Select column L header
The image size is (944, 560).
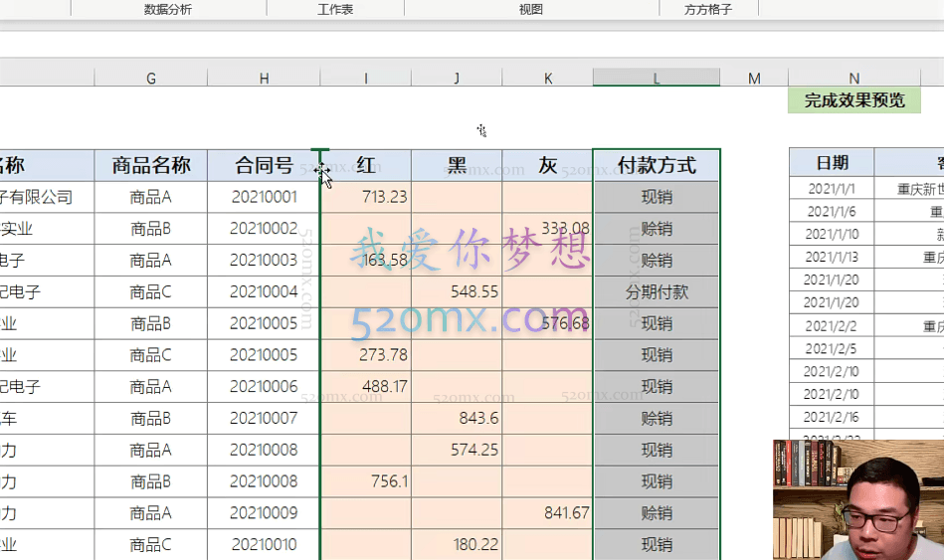(x=656, y=79)
